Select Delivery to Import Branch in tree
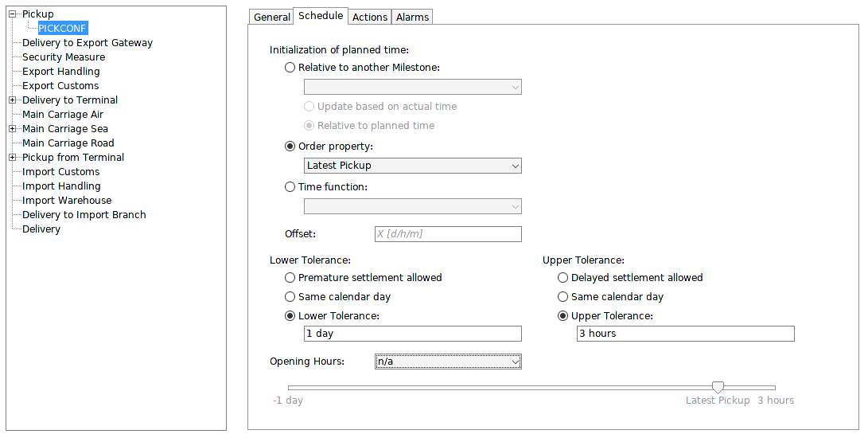The width and height of the screenshot is (868, 434). coord(84,215)
